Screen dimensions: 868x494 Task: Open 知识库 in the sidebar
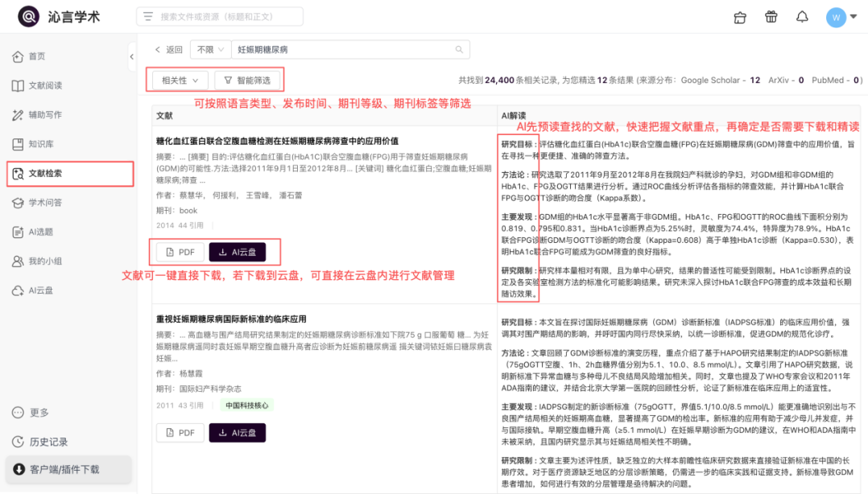point(40,144)
